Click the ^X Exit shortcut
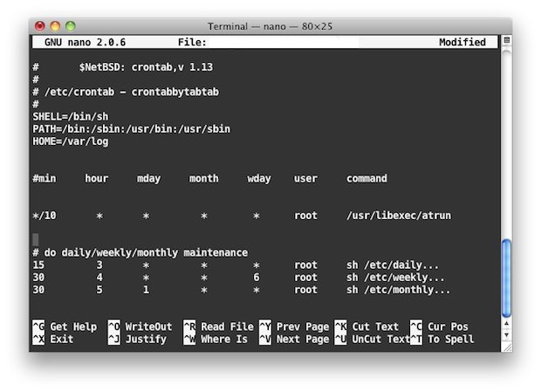541x392 pixels. point(52,339)
